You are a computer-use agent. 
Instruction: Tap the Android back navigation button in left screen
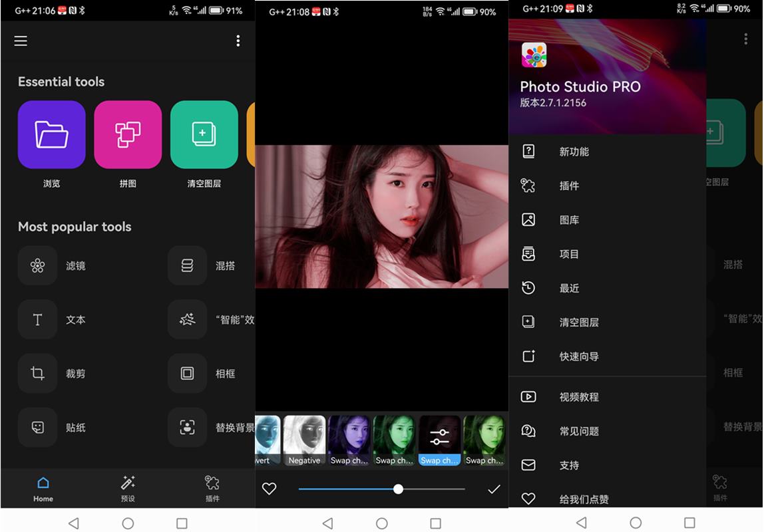pos(73,523)
